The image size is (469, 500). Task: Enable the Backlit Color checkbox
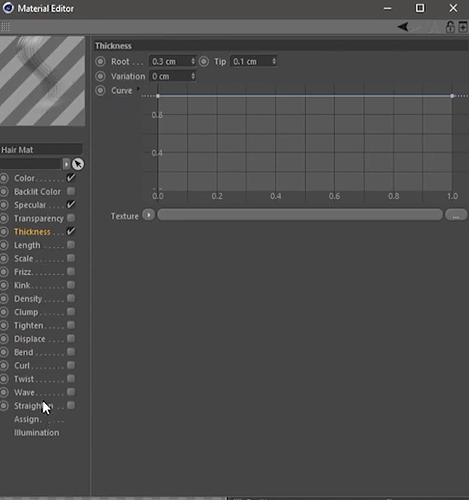click(71, 191)
